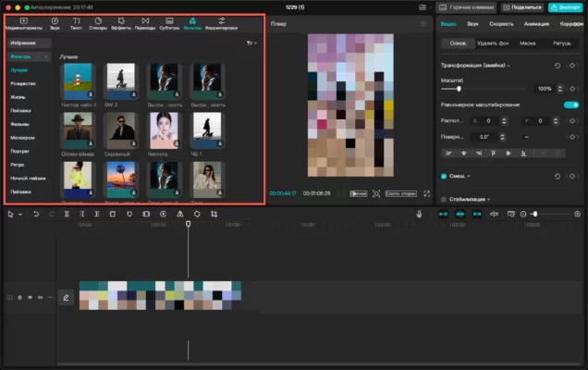588x370 pixels.
Task: Open the selection tool dropdown arrow
Action: (20, 215)
